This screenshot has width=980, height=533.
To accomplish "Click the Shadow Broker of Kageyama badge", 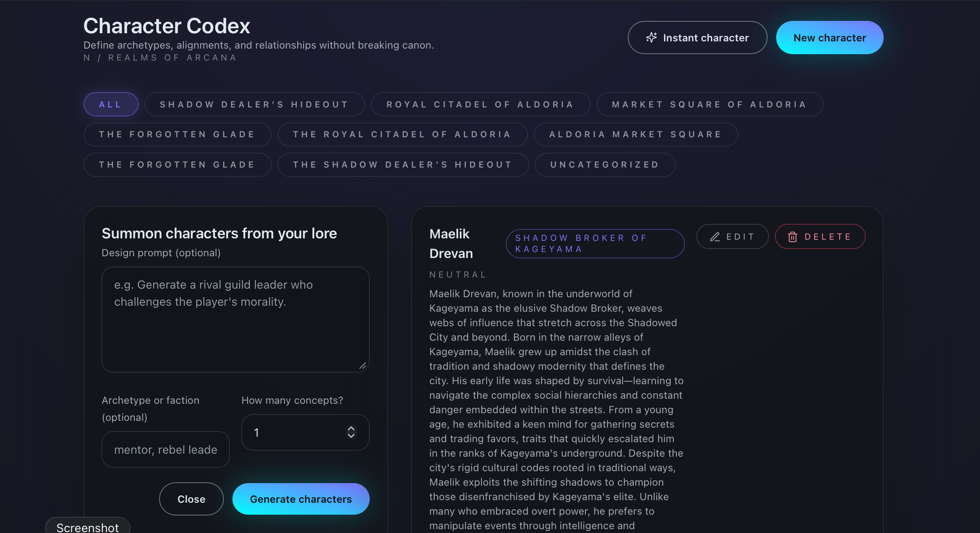I will pyautogui.click(x=595, y=243).
